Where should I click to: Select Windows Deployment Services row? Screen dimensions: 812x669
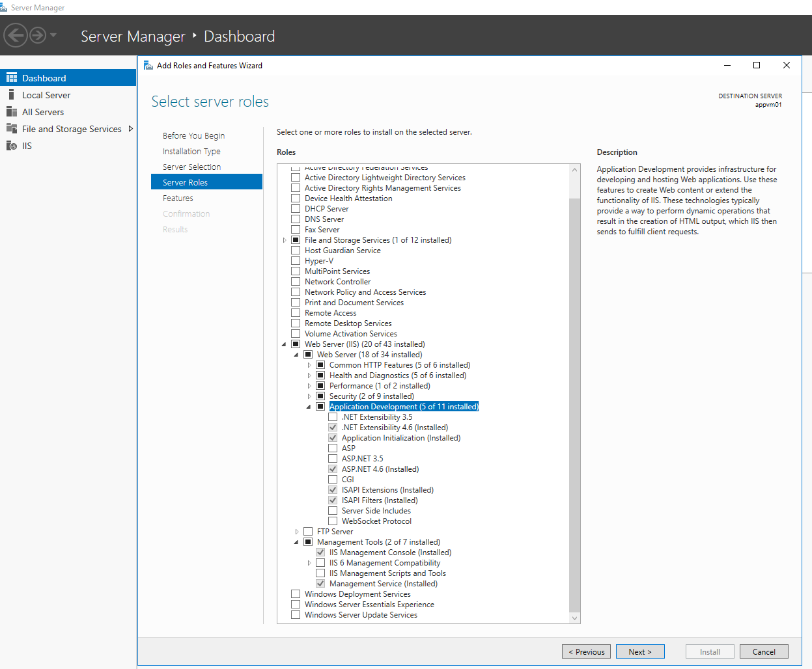pyautogui.click(x=357, y=594)
